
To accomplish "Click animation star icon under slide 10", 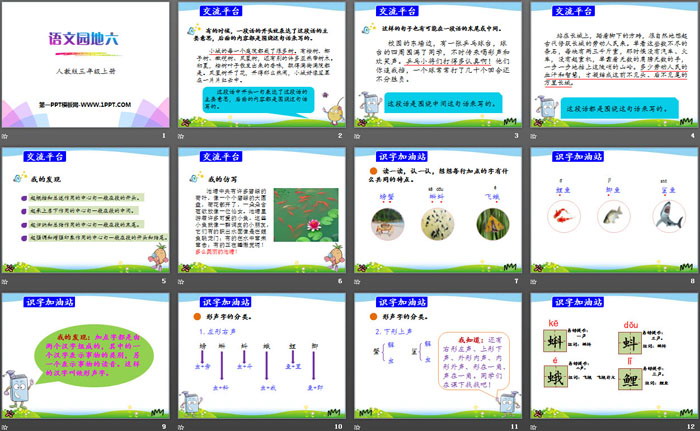I will click(181, 427).
